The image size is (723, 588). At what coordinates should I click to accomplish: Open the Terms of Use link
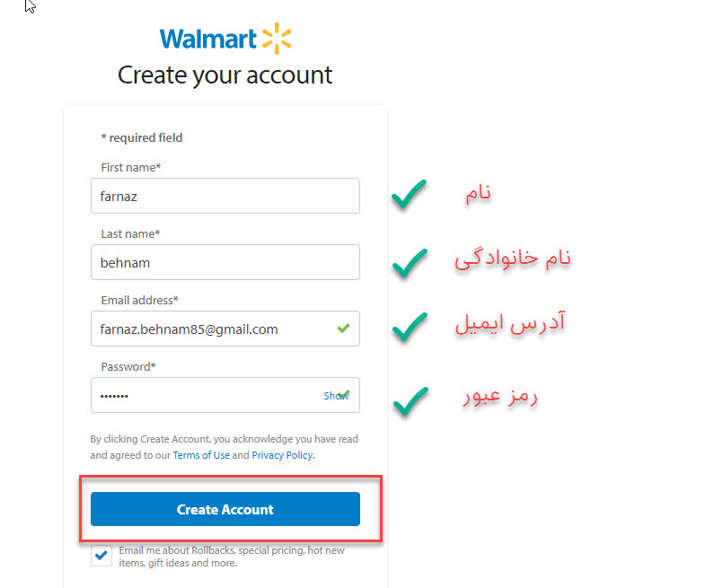click(201, 455)
